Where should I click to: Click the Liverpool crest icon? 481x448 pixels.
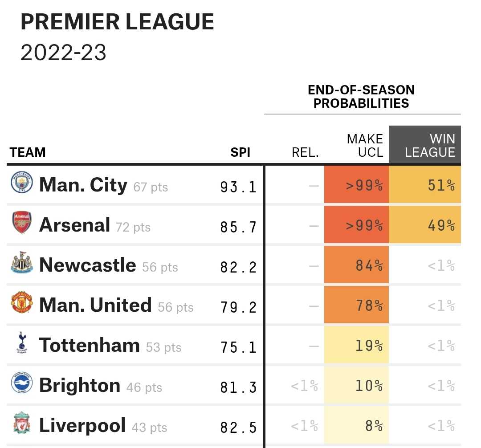22,423
